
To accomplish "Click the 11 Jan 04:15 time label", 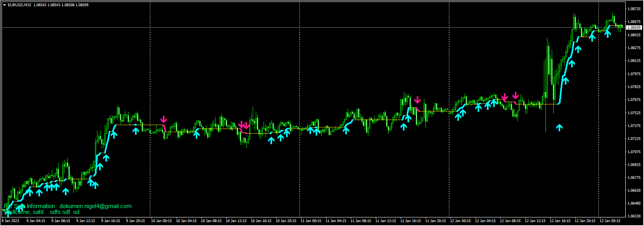I will point(336,221).
